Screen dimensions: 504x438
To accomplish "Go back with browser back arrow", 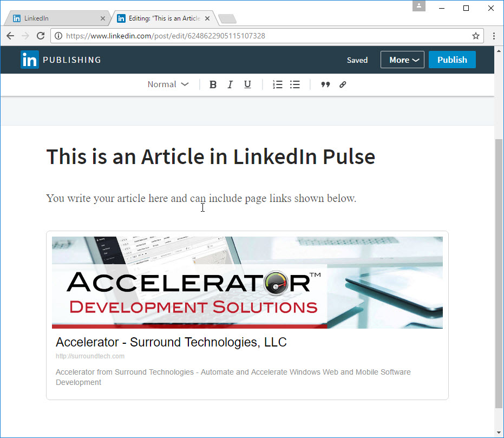I will tap(10, 36).
